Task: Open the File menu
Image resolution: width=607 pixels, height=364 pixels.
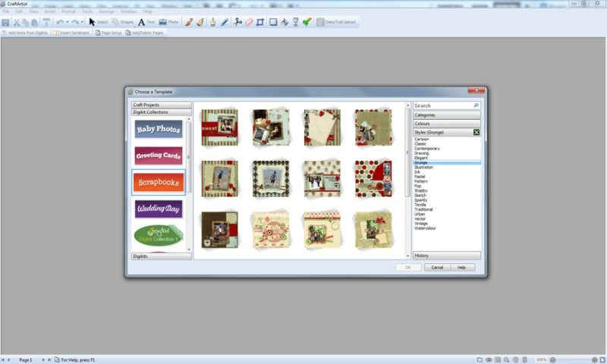Action: [6, 11]
